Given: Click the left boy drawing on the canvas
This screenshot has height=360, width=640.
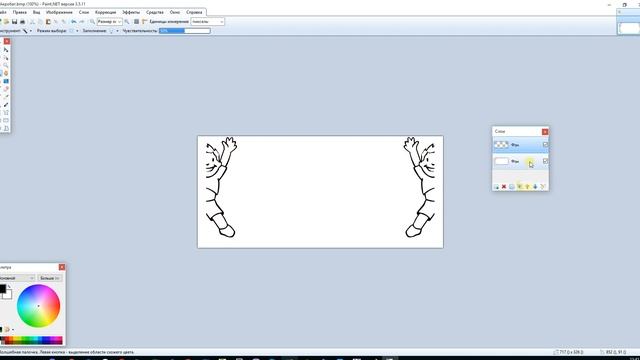Looking at the screenshot, I should (x=221, y=187).
